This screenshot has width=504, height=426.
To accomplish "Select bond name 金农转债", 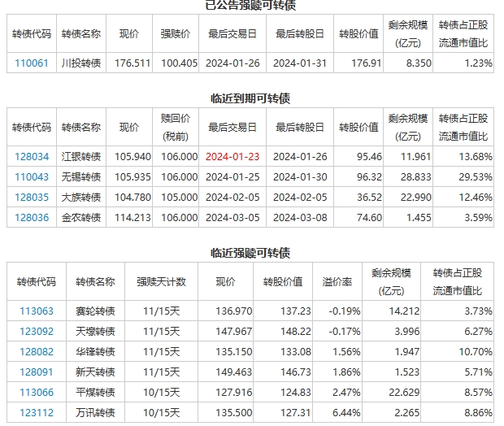I will (81, 218).
